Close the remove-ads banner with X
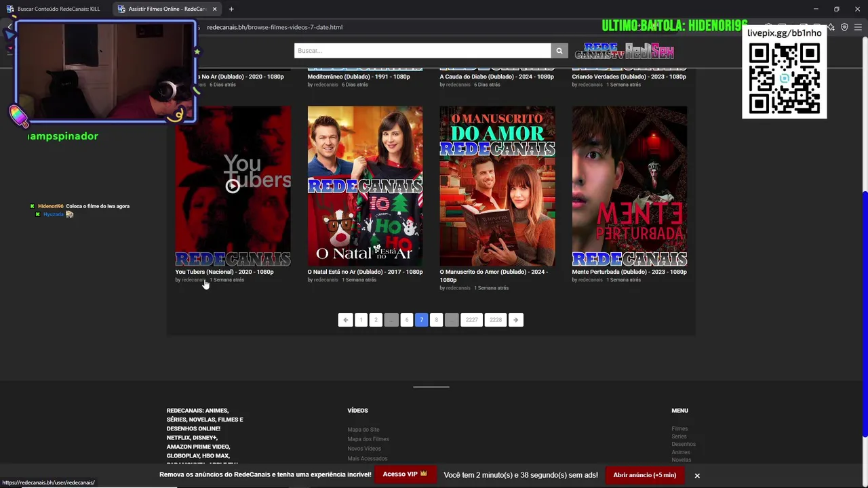 click(696, 475)
